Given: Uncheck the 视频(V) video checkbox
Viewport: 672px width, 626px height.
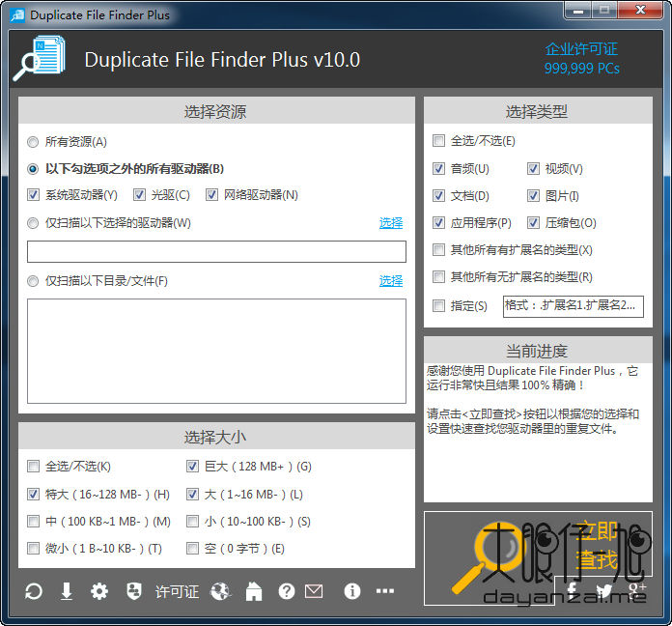Looking at the screenshot, I should (533, 168).
